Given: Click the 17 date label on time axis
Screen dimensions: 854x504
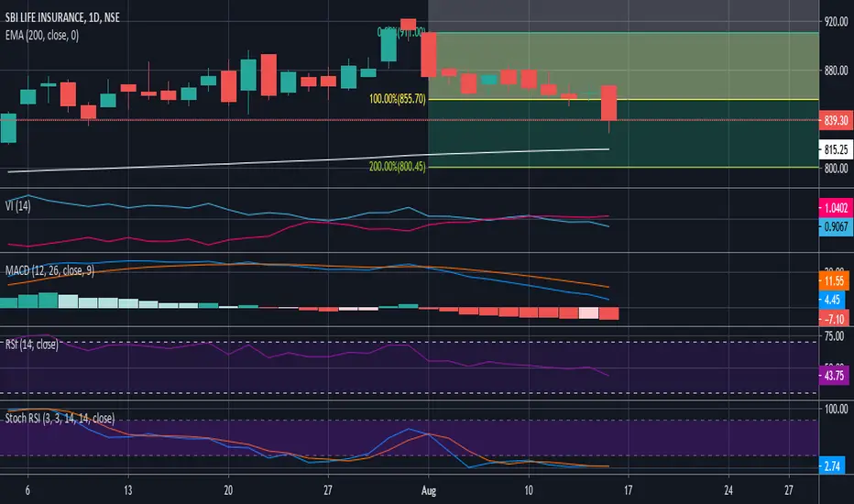Looking at the screenshot, I should pyautogui.click(x=629, y=490).
